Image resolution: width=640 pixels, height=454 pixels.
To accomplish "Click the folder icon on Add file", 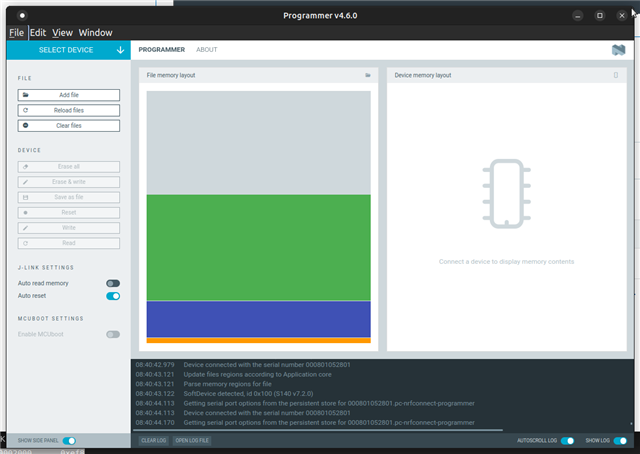I will [26, 95].
